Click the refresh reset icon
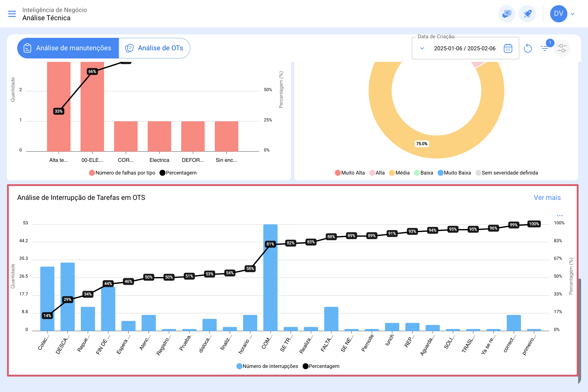Image resolution: width=588 pixels, height=392 pixels. (x=527, y=48)
